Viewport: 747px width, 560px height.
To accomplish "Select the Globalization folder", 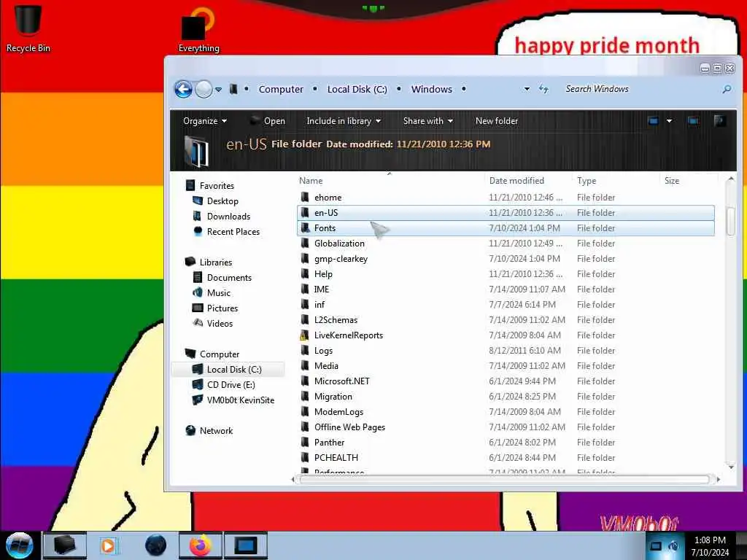I will click(339, 244).
